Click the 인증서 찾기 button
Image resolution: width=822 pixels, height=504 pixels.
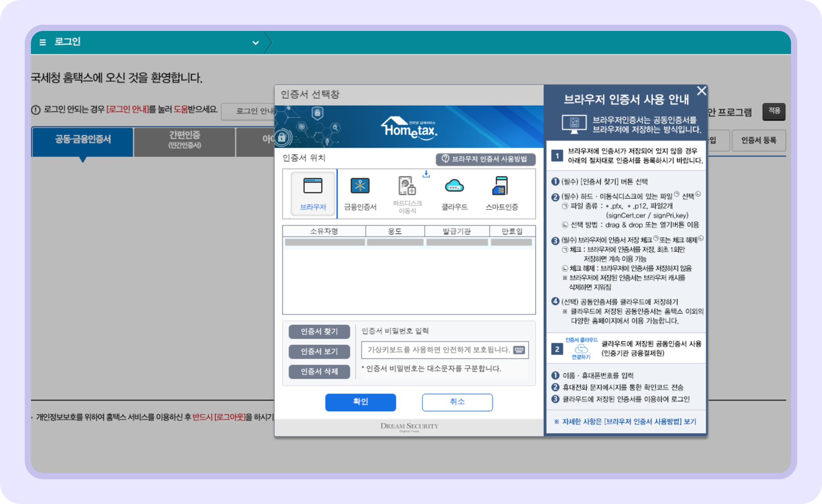(319, 331)
